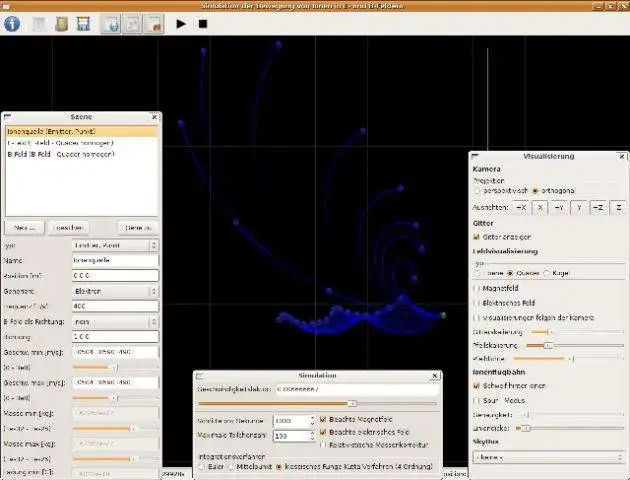630x480 pixels.
Task: Toggle the third panel icon before the play button
Action: click(154, 23)
